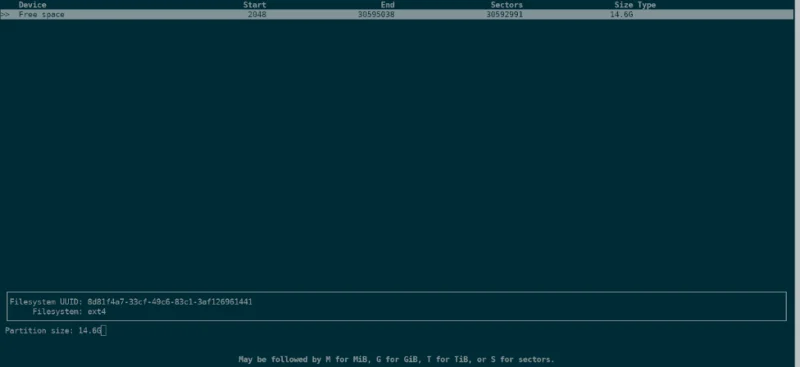Click the Device column header
This screenshot has height=367, width=800.
point(33,5)
